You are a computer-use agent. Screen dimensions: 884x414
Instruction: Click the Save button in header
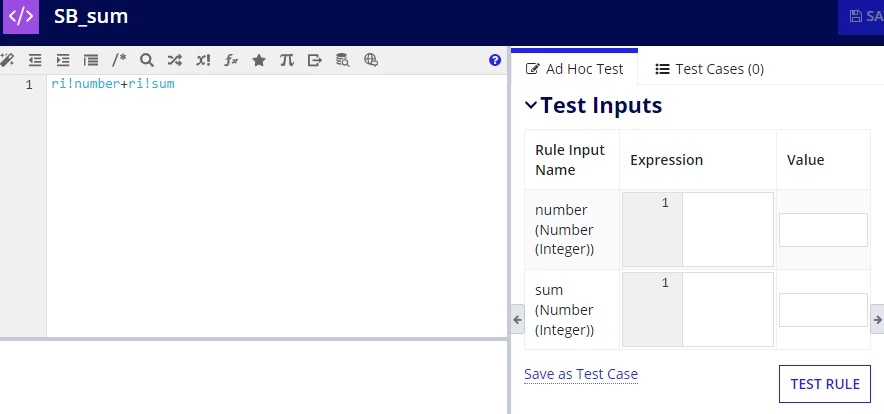click(x=861, y=16)
